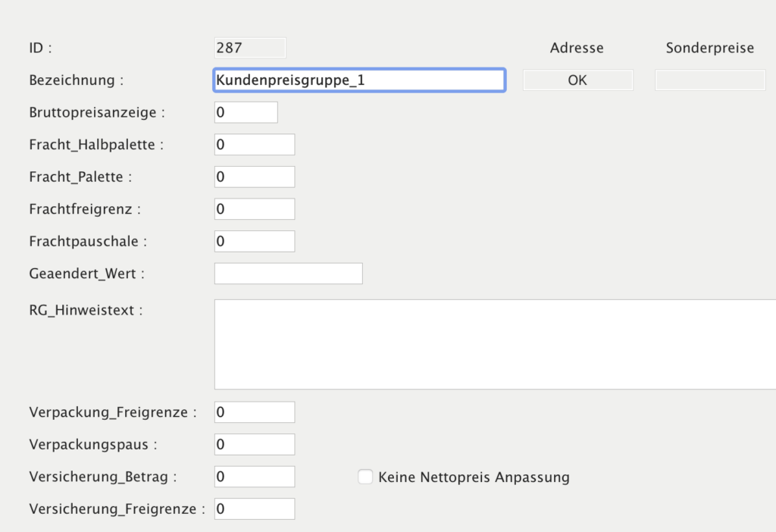Click the Adresse column heading
Screen dimensions: 776x532
(x=577, y=48)
